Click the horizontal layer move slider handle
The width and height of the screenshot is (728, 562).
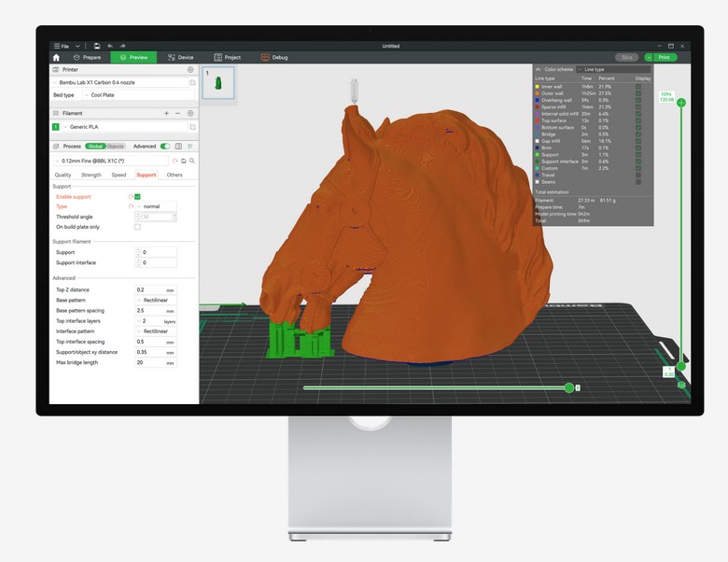[x=569, y=387]
